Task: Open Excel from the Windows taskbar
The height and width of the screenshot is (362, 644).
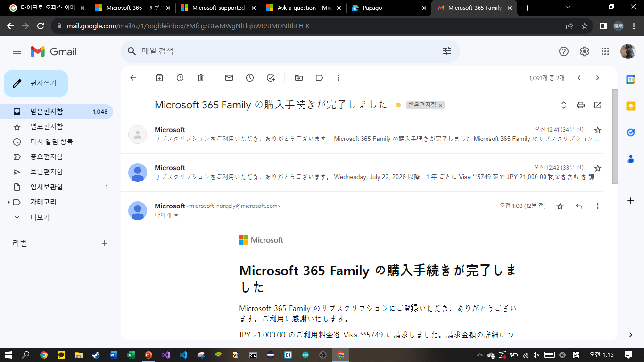Action: tap(131, 355)
